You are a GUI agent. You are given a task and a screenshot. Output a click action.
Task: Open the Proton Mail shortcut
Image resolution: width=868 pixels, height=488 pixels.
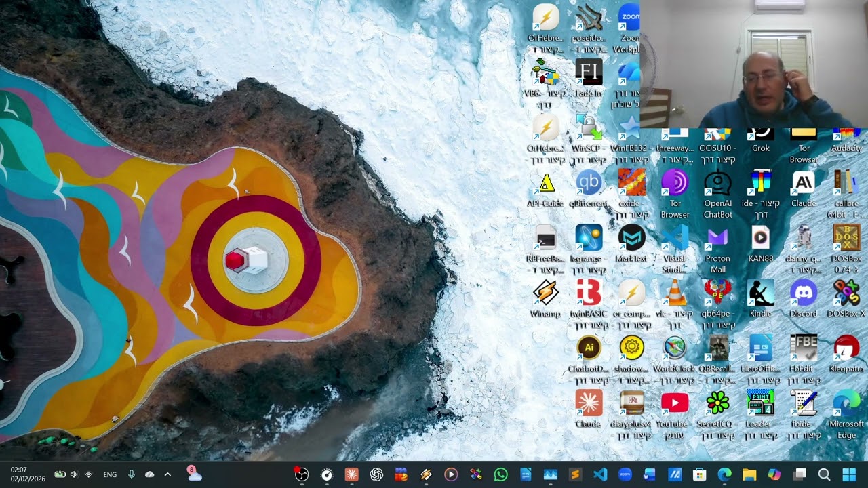(x=717, y=238)
